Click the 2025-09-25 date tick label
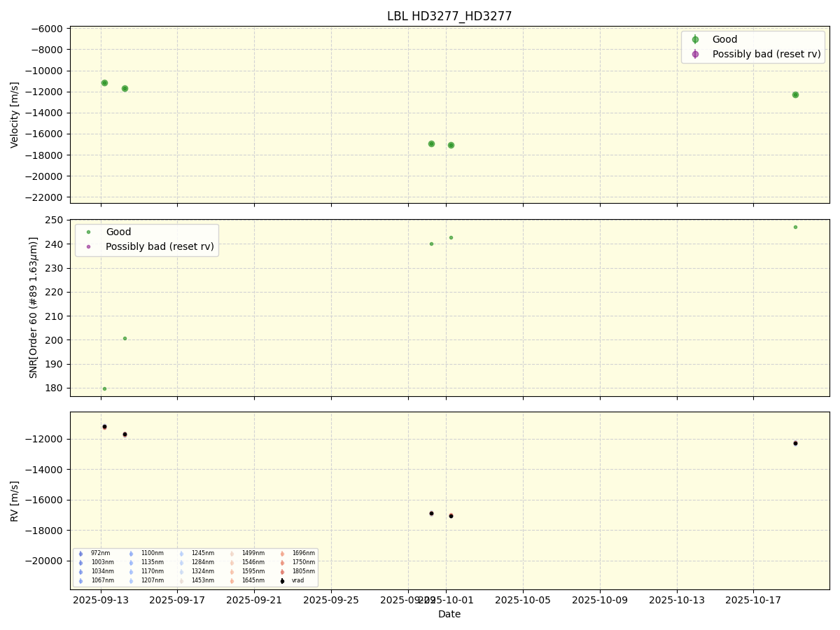840x630 pixels. tap(331, 600)
